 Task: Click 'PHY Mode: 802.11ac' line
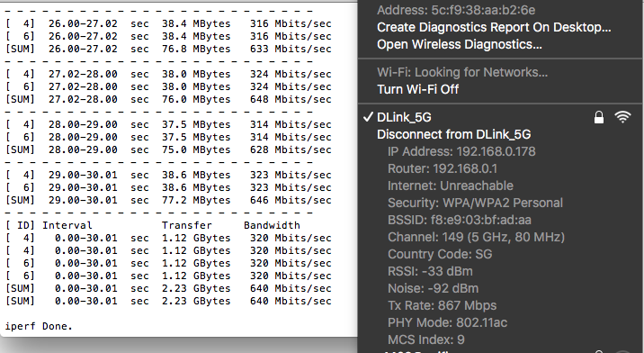tap(447, 323)
